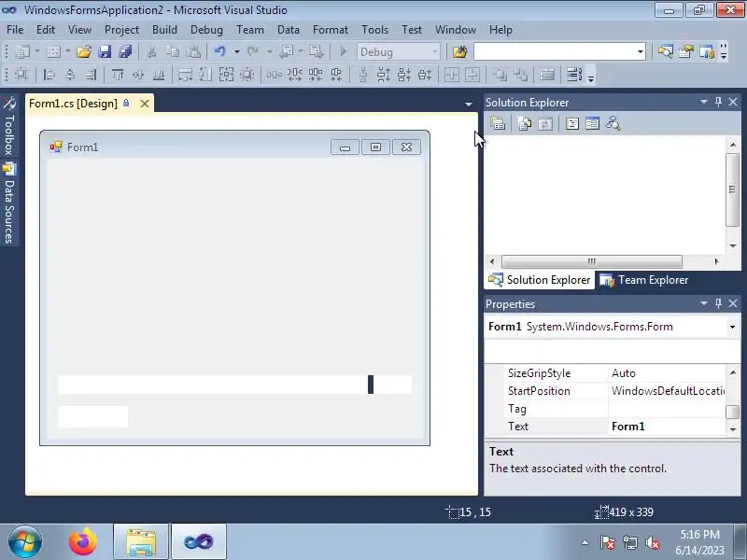Open the Data Sources side tab
Image resolution: width=747 pixels, height=560 pixels.
pyautogui.click(x=9, y=203)
